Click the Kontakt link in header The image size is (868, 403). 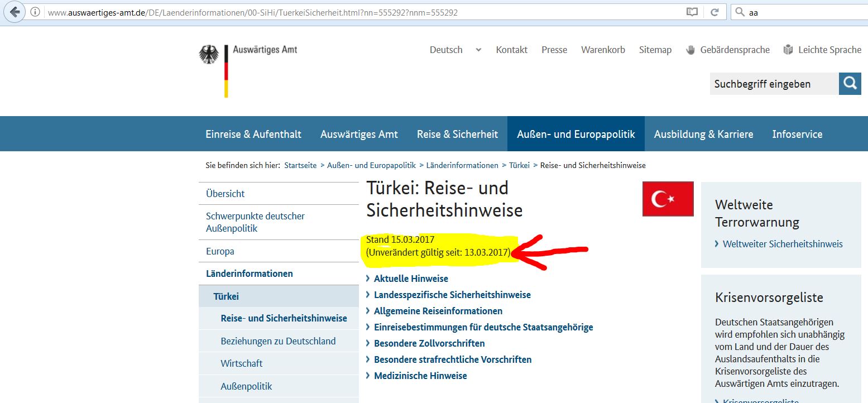tap(511, 50)
